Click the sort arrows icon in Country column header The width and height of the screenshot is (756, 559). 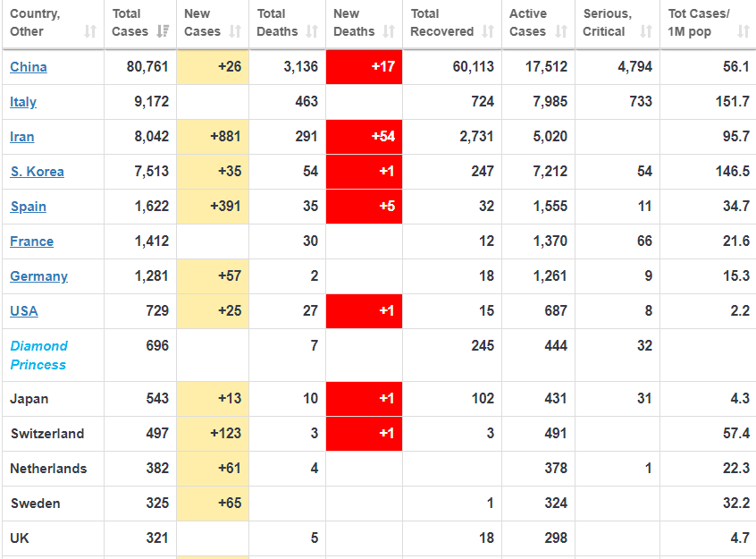pyautogui.click(x=89, y=31)
